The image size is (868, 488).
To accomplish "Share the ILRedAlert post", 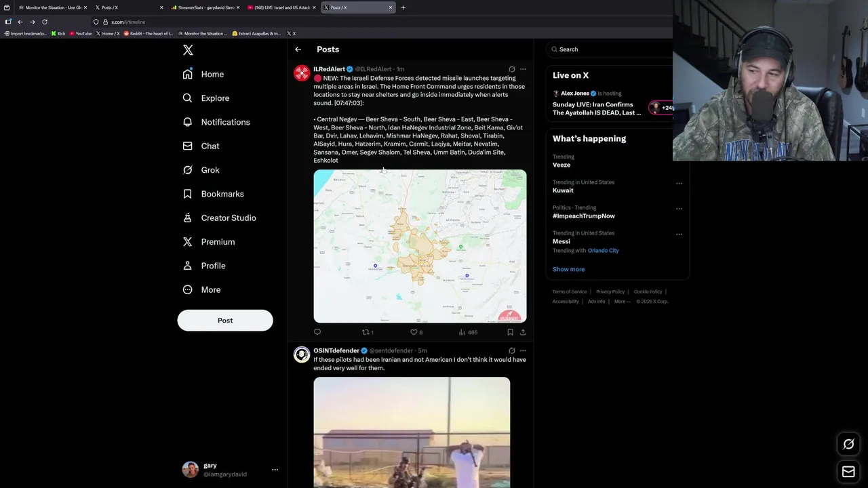I will tap(523, 332).
